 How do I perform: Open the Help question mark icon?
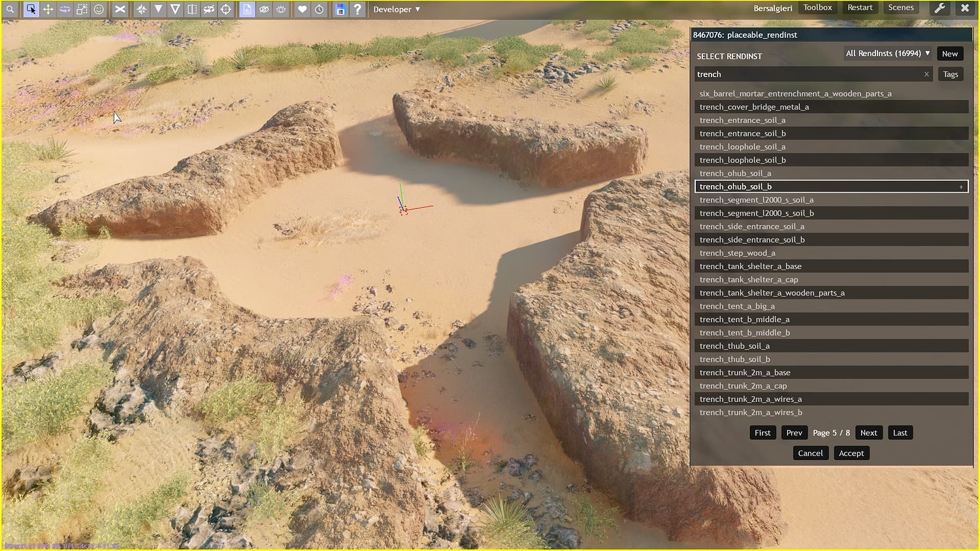(x=357, y=9)
